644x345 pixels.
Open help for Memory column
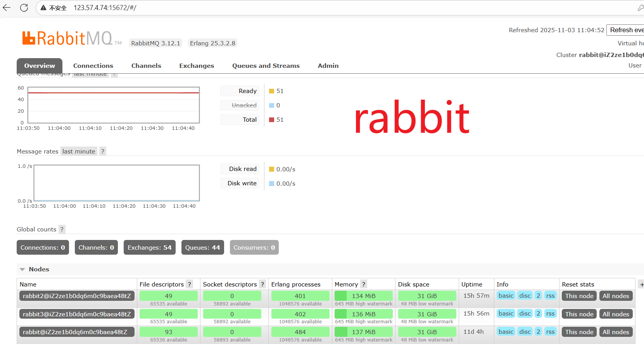point(363,284)
